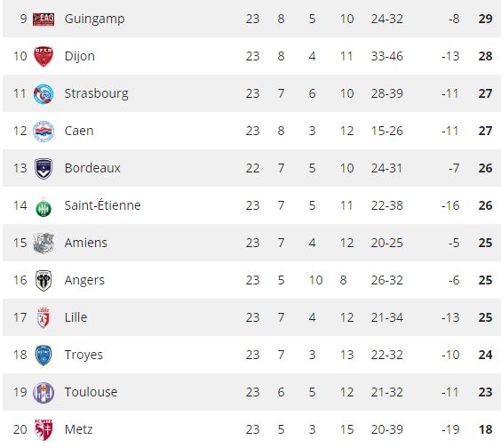Click the Toulouse purple crest
Image resolution: width=501 pixels, height=448 pixels.
[44, 392]
